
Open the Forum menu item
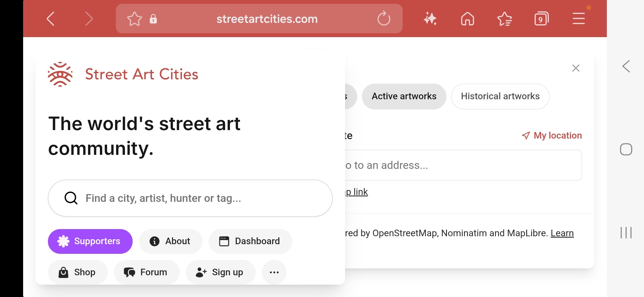[146, 272]
